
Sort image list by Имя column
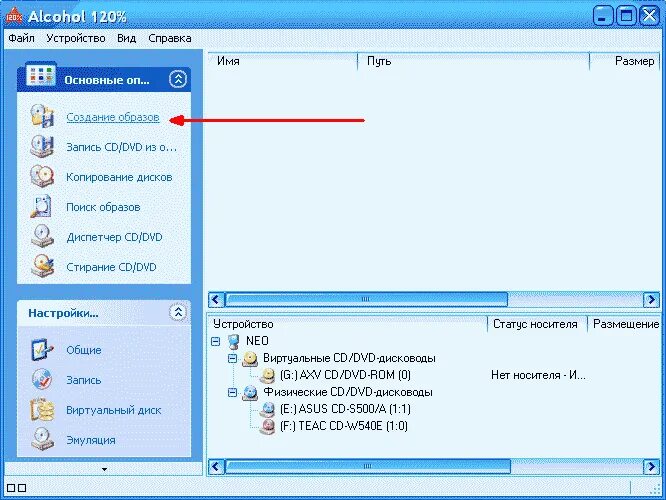click(283, 61)
